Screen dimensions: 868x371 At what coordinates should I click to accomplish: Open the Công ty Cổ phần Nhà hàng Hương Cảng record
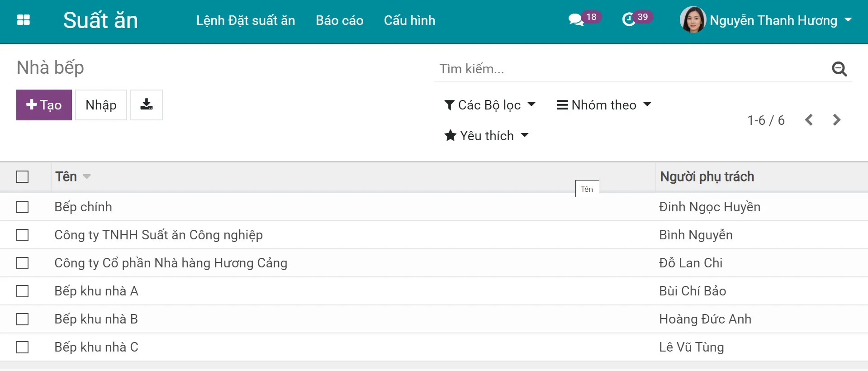coord(171,263)
